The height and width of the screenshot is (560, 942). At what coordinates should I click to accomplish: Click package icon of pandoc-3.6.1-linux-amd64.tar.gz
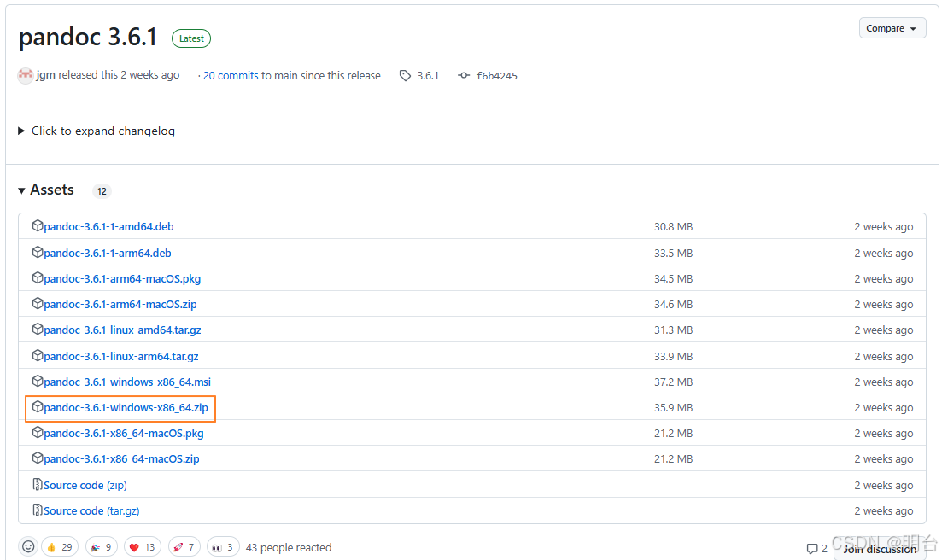pyautogui.click(x=38, y=329)
